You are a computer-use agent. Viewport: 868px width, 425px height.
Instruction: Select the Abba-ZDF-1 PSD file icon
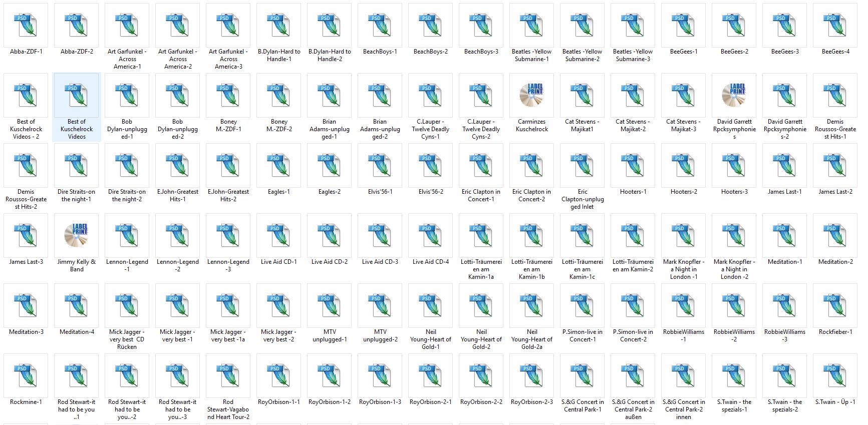click(x=26, y=25)
